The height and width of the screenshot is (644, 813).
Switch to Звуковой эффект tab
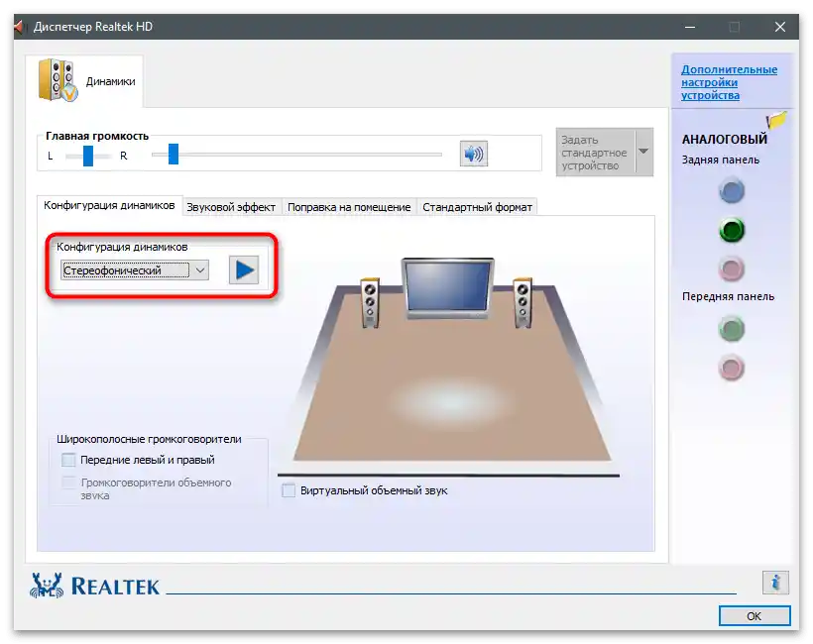tap(231, 207)
